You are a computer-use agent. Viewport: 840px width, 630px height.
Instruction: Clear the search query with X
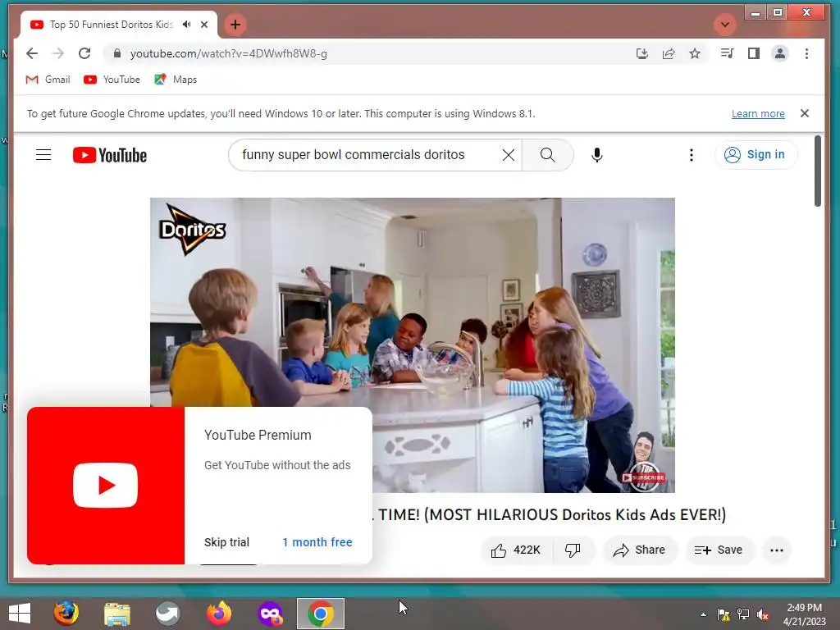[508, 155]
